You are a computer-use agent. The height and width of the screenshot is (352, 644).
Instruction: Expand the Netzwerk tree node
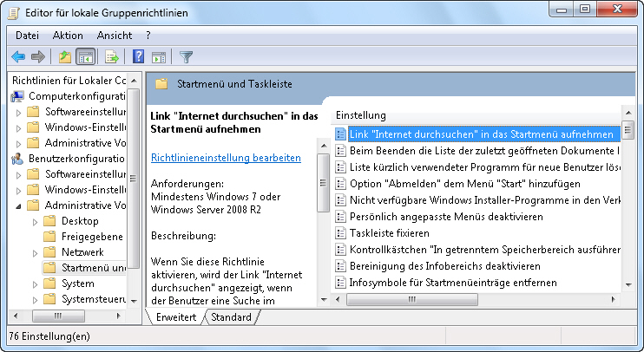(x=35, y=252)
